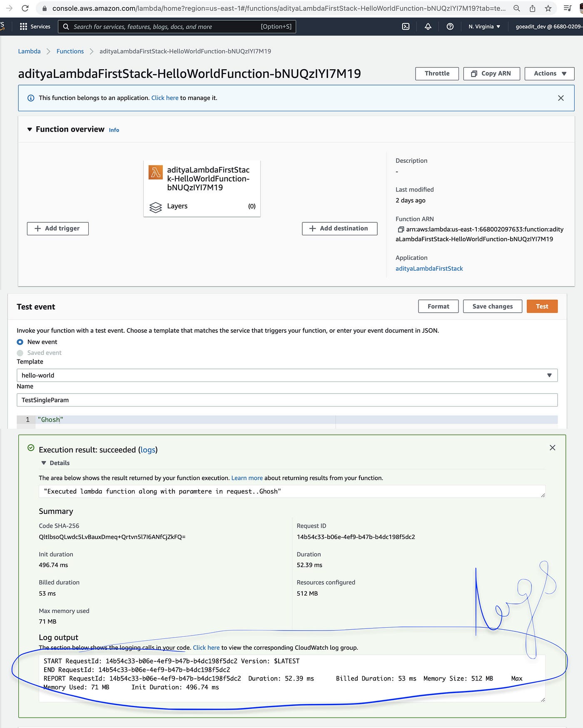Viewport: 583px width, 728px height.
Task: Collapse the Function overview section
Action: coord(30,130)
